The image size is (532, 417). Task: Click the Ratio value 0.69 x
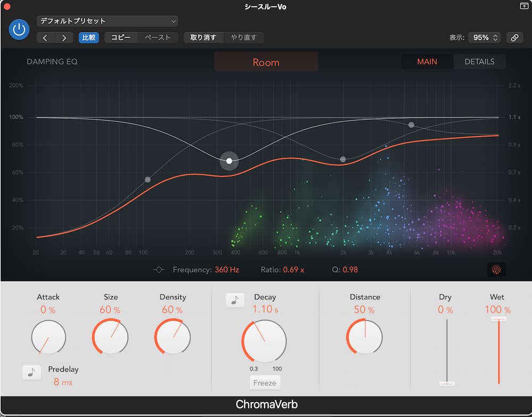pos(294,269)
